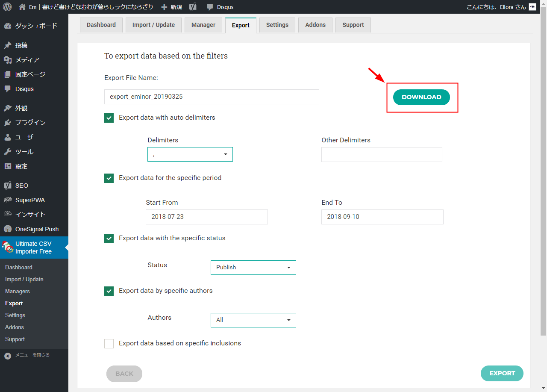Open ダッシュボード from the sidebar
547x392 pixels.
coord(34,26)
